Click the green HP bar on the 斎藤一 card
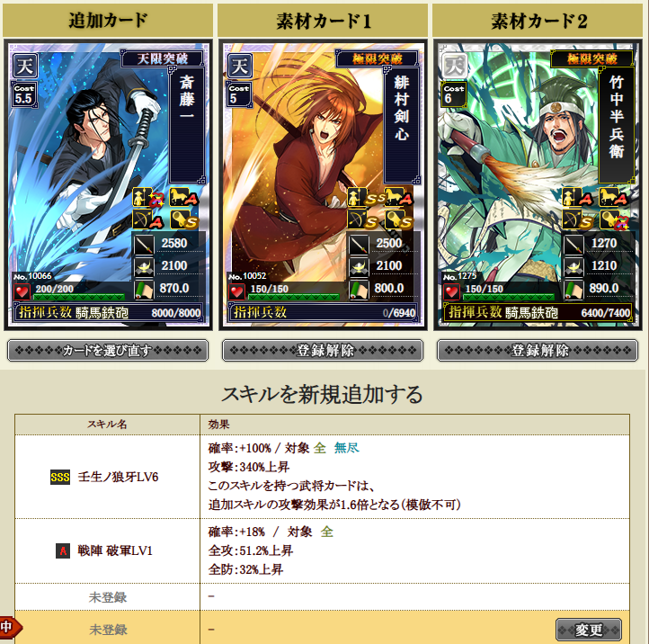Image resolution: width=649 pixels, height=644 pixels. pos(79,297)
